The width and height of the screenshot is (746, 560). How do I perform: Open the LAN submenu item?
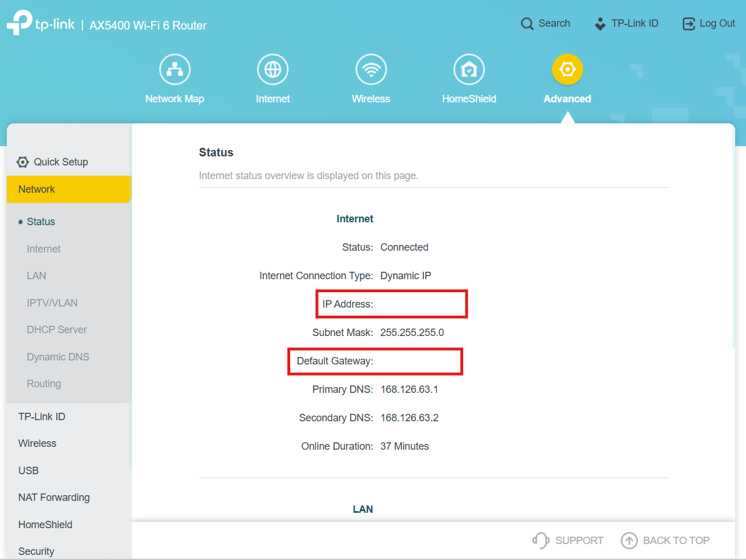(36, 276)
